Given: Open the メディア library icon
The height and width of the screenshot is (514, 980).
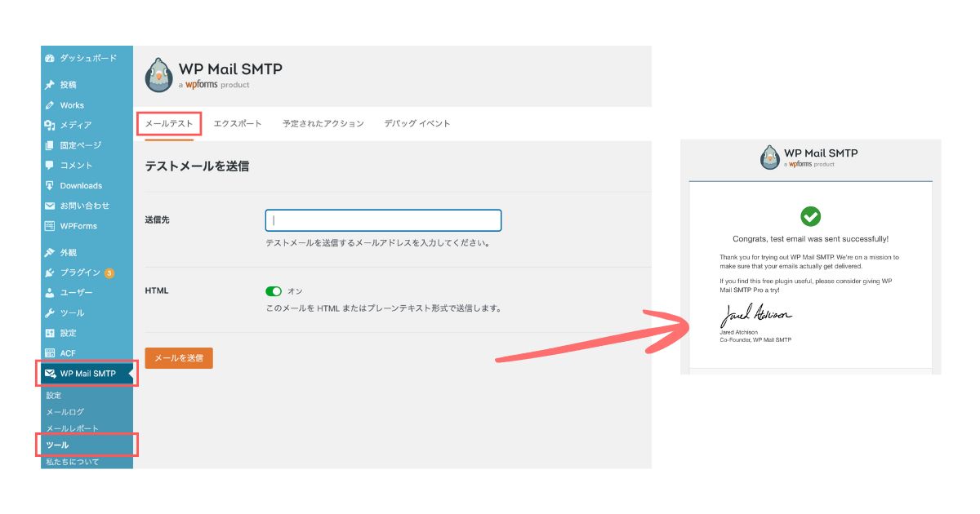Looking at the screenshot, I should [x=50, y=125].
